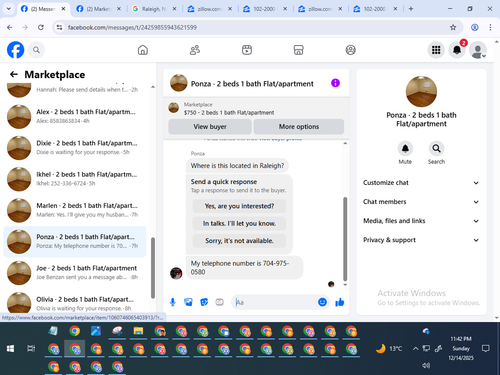
Task: Open the grid Menu icon
Action: point(436,50)
